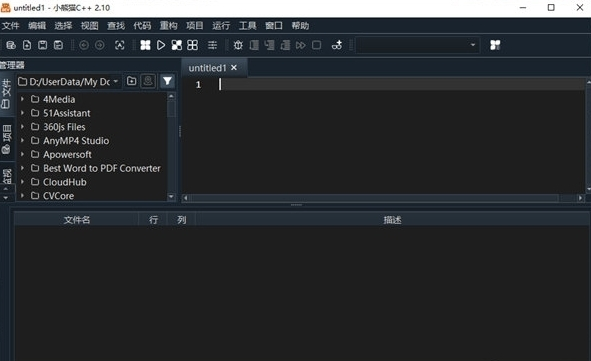Click the step out debug icon
591x361 pixels.
click(x=285, y=45)
